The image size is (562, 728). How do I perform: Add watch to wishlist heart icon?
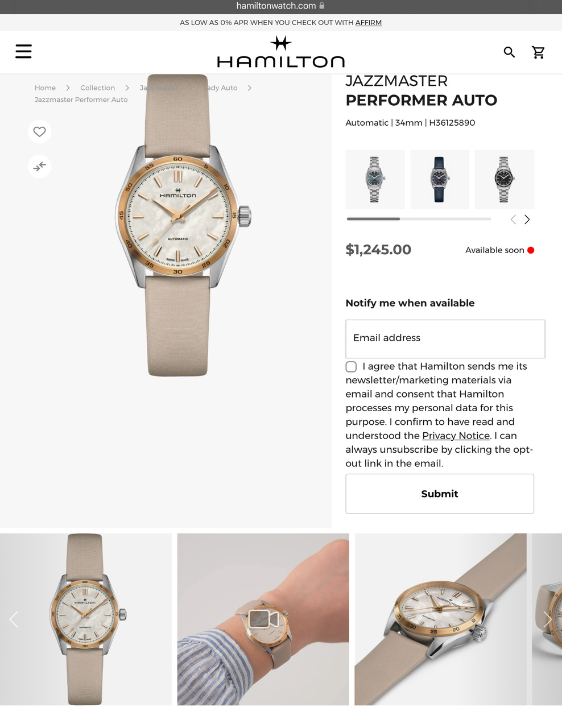pos(39,132)
